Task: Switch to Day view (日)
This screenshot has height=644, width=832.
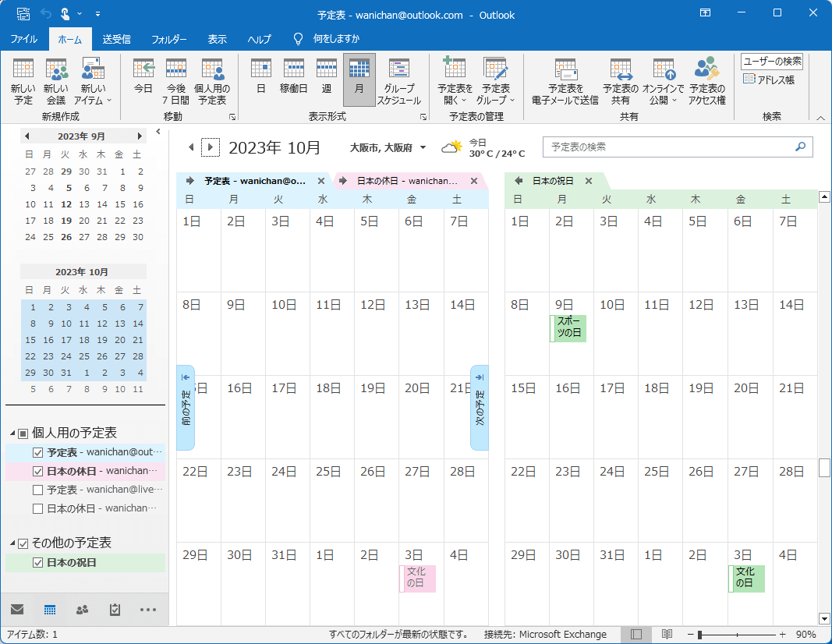Action: [261, 77]
